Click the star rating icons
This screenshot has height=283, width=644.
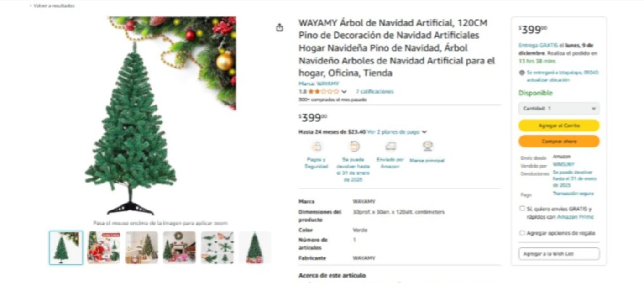click(x=323, y=92)
